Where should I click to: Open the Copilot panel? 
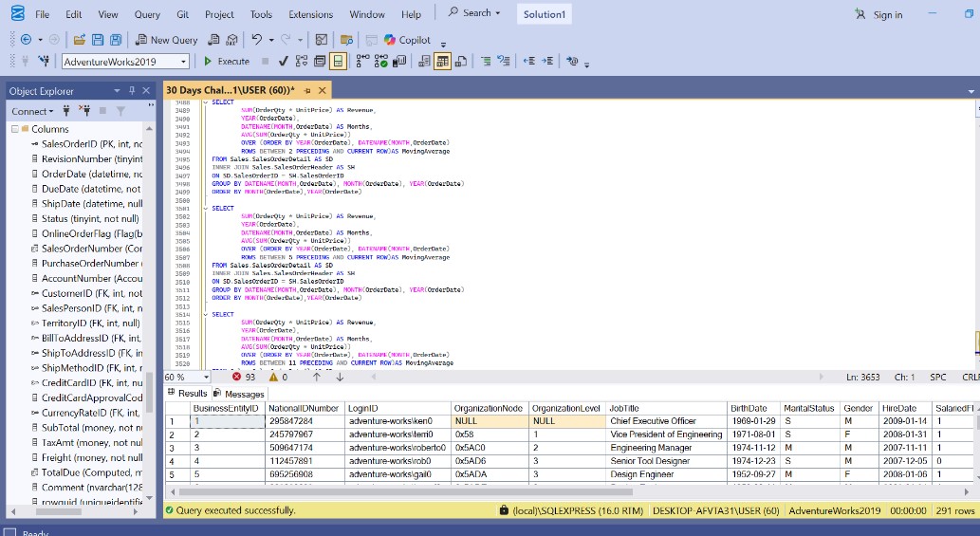click(406, 40)
